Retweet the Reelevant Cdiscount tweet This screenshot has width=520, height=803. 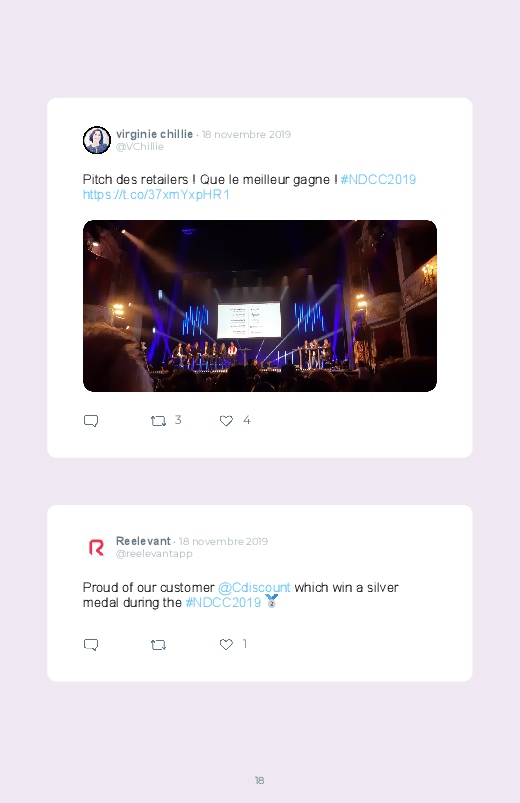point(158,645)
